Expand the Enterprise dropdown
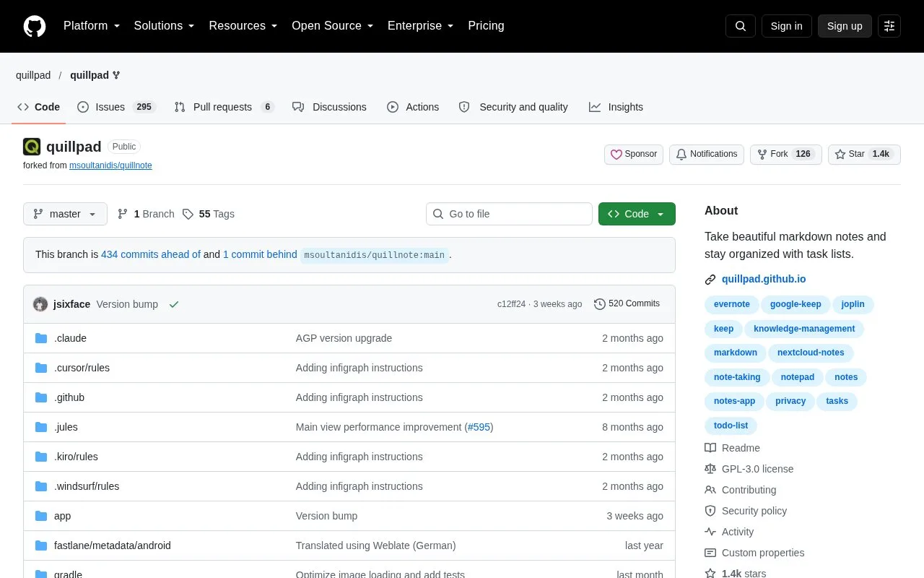The width and height of the screenshot is (924, 578). pyautogui.click(x=420, y=26)
